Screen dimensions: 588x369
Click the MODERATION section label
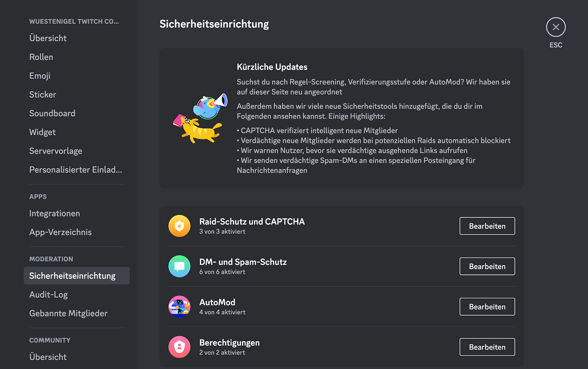(x=51, y=259)
